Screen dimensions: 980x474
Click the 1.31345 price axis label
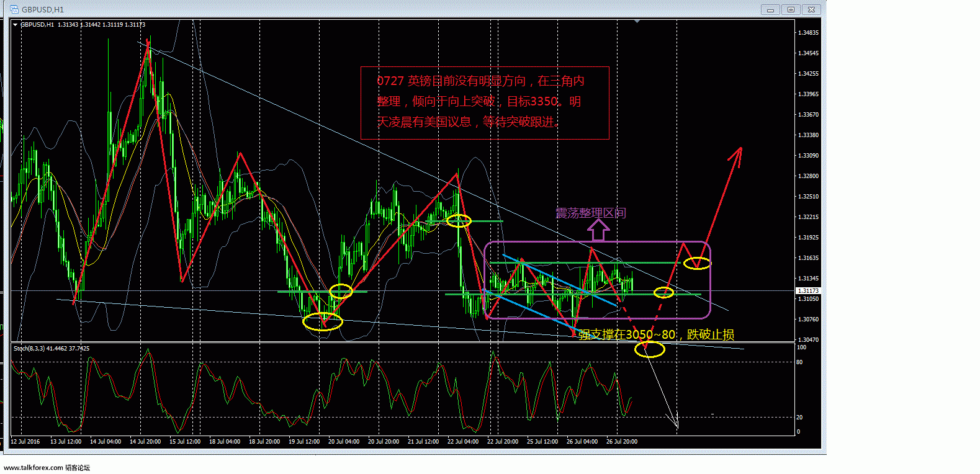coord(808,278)
